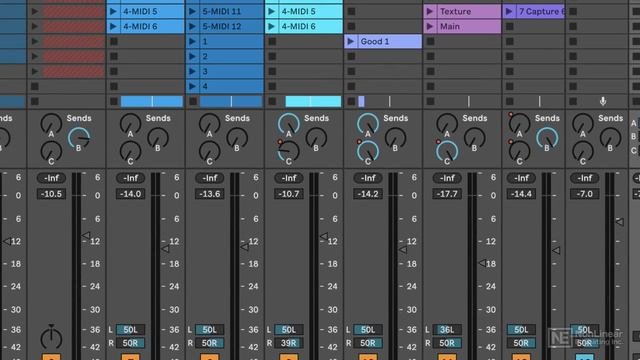640x360 pixels.
Task: Reset the -Inf peak level above -10.7
Action: tap(289, 178)
